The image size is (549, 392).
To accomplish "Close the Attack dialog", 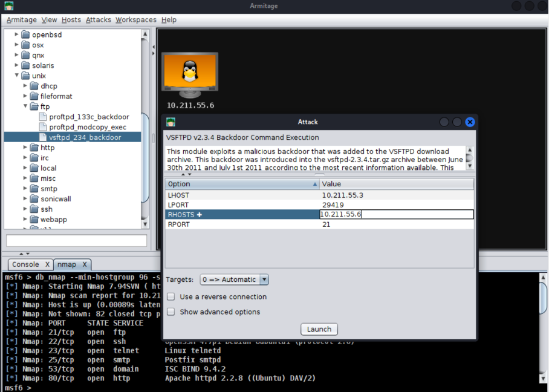I will (470, 122).
